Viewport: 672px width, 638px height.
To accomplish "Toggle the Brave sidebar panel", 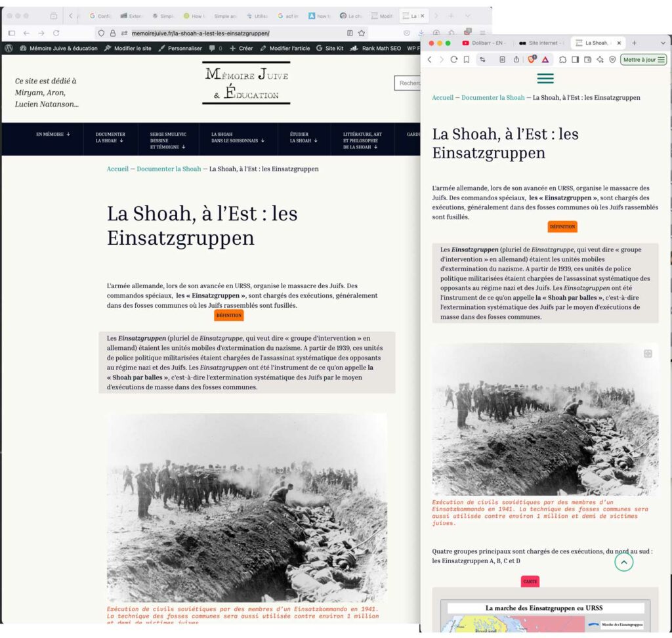I will [x=576, y=59].
